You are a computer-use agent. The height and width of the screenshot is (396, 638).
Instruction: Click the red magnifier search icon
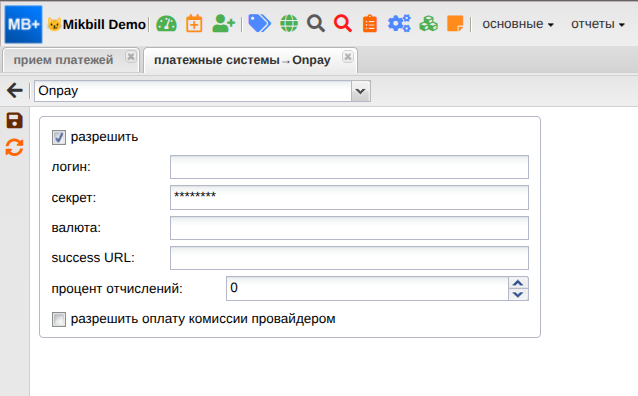[x=343, y=24]
